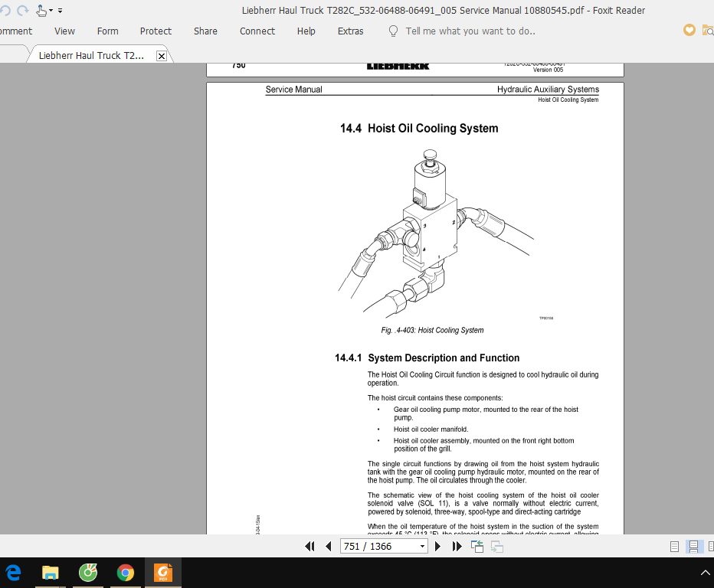Go back one page with previous arrow
Image resolution: width=714 pixels, height=588 pixels.
coord(329,546)
